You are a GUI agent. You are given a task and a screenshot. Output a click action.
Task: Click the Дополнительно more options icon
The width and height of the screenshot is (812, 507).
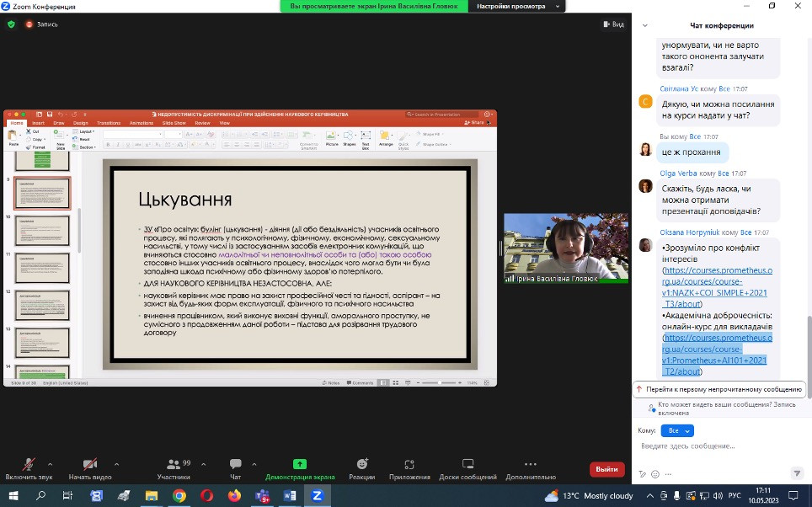point(529,464)
